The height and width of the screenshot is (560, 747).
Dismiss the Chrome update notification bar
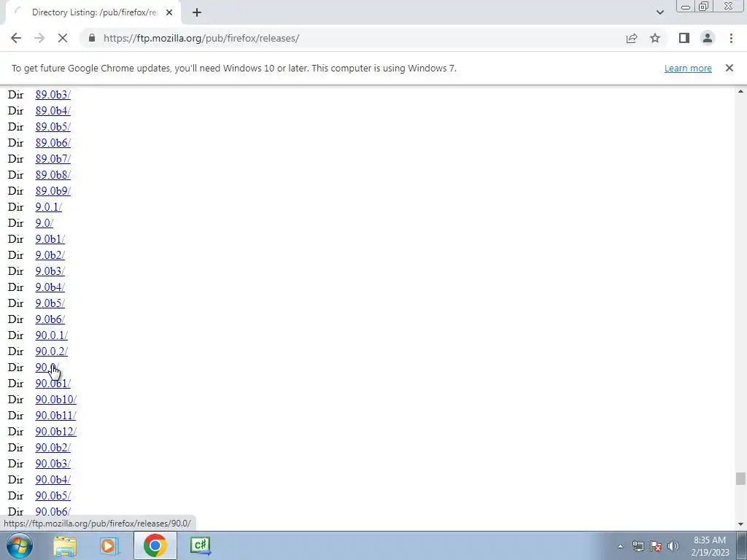tap(729, 68)
